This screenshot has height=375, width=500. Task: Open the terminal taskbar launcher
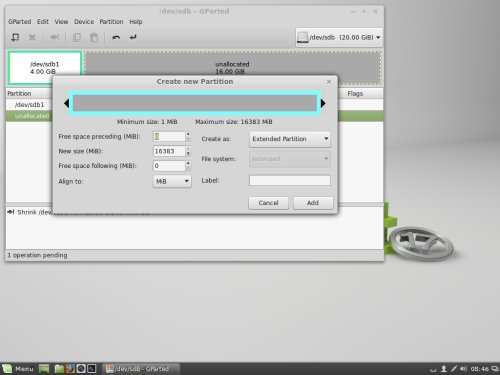92,369
